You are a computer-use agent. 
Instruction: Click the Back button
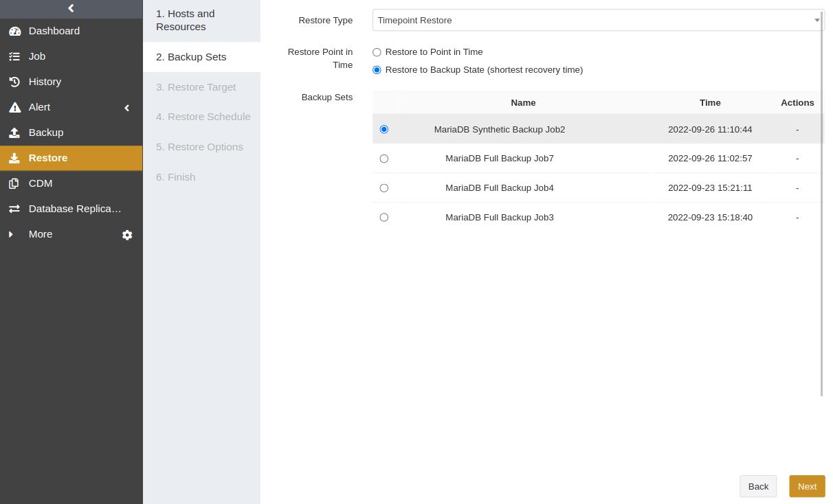click(758, 486)
